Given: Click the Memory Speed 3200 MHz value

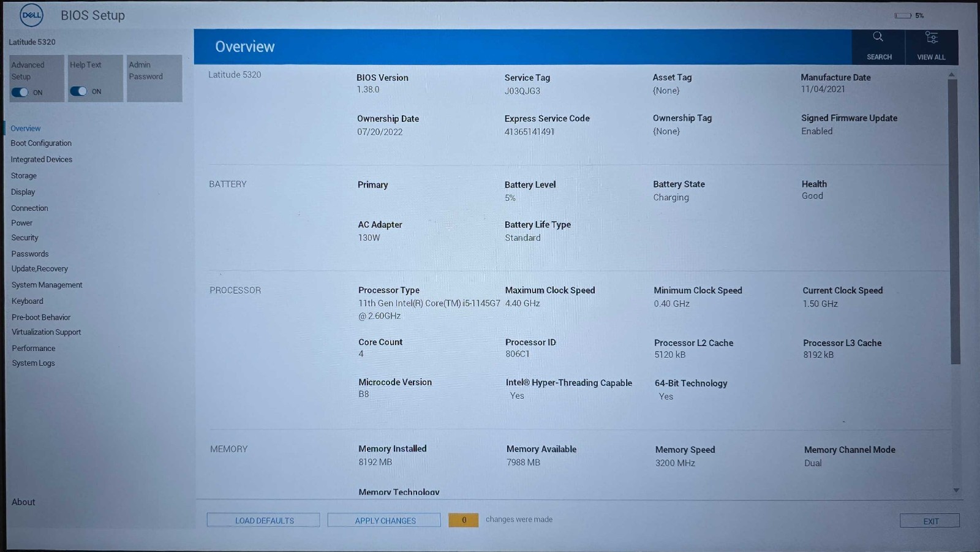Looking at the screenshot, I should pos(676,463).
